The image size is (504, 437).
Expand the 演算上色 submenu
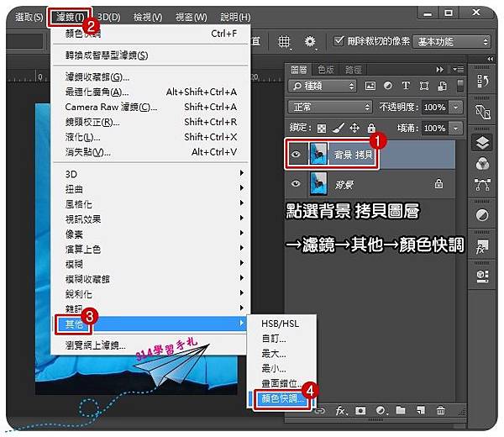click(150, 249)
